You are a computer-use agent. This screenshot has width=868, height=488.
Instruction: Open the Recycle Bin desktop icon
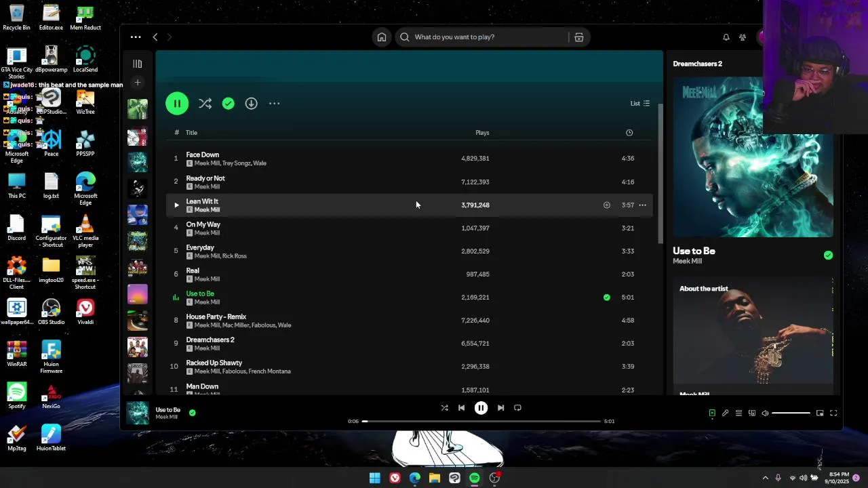click(x=16, y=18)
